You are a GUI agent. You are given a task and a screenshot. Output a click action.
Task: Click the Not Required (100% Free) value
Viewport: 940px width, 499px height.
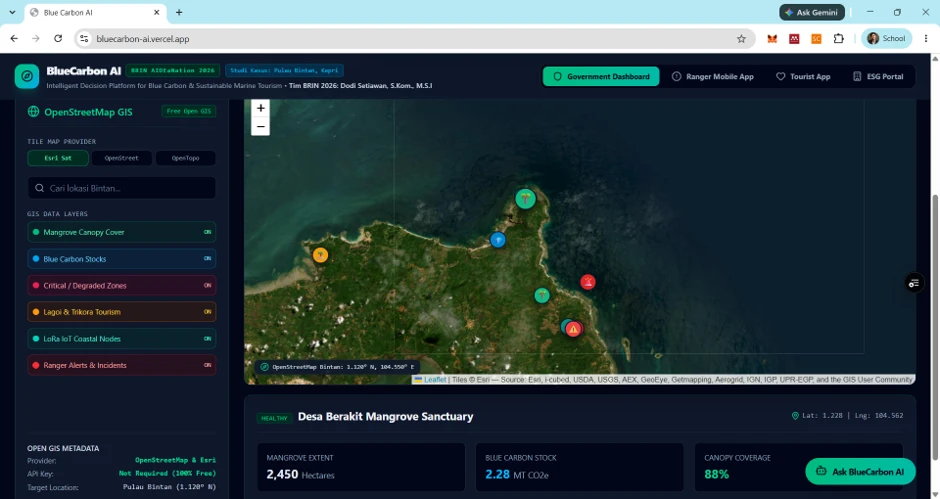pyautogui.click(x=167, y=473)
